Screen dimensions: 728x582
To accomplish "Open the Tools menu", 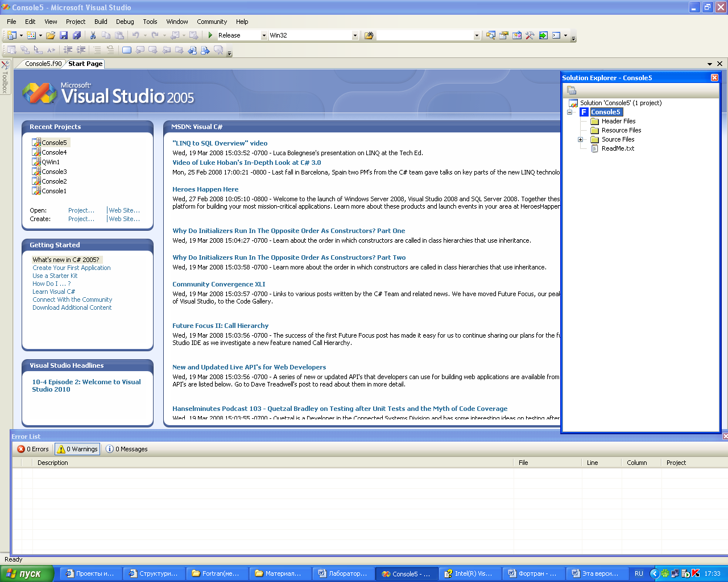I will pos(150,22).
